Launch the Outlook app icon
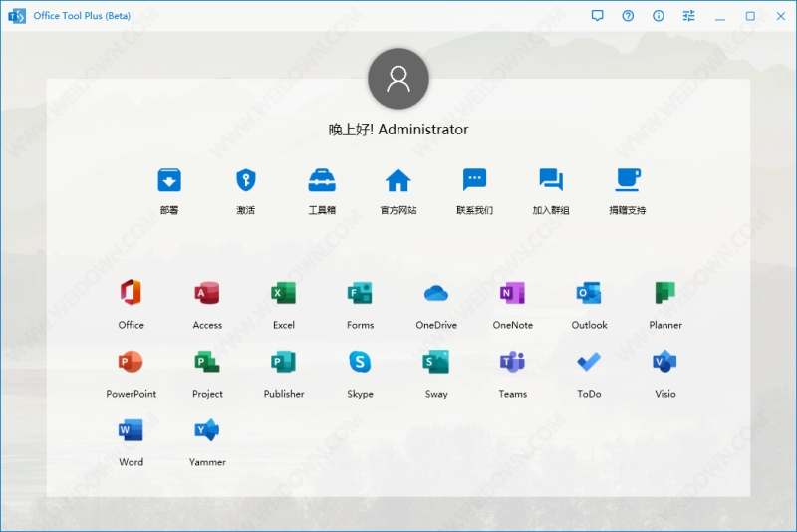Viewport: 797px width, 532px height. 589,293
